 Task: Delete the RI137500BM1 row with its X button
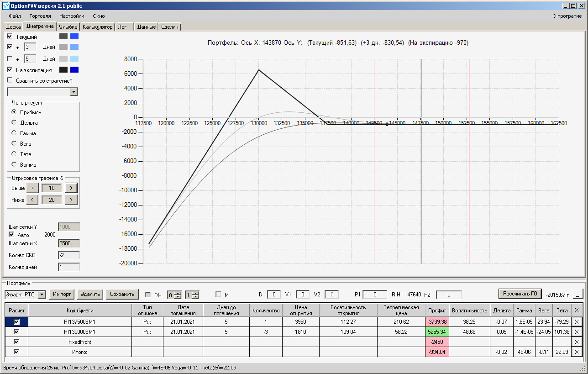[576, 322]
